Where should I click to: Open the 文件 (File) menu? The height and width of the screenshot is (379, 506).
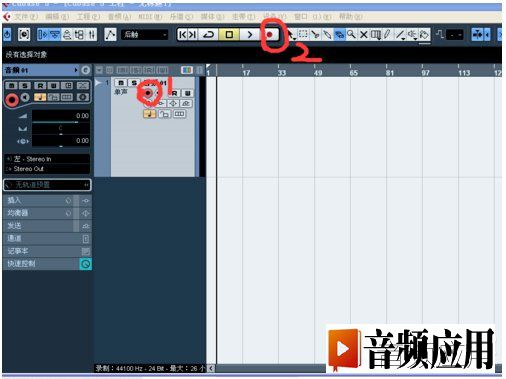25,16
